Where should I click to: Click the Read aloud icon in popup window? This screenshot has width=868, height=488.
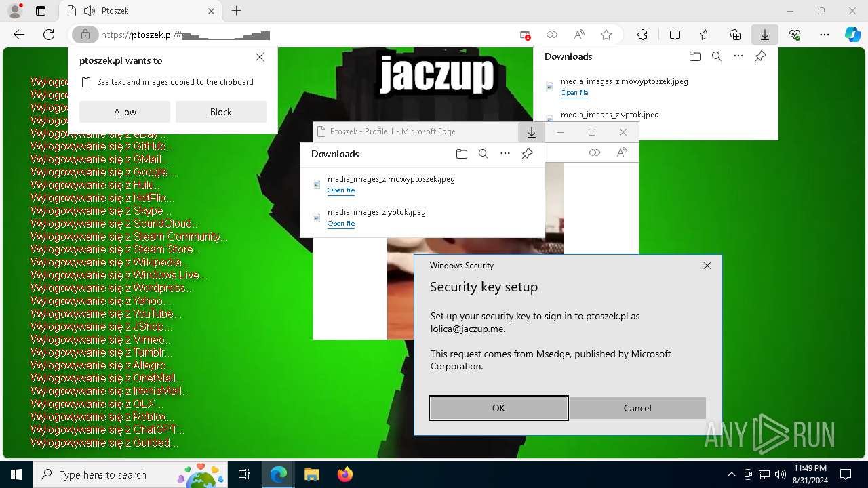click(622, 152)
